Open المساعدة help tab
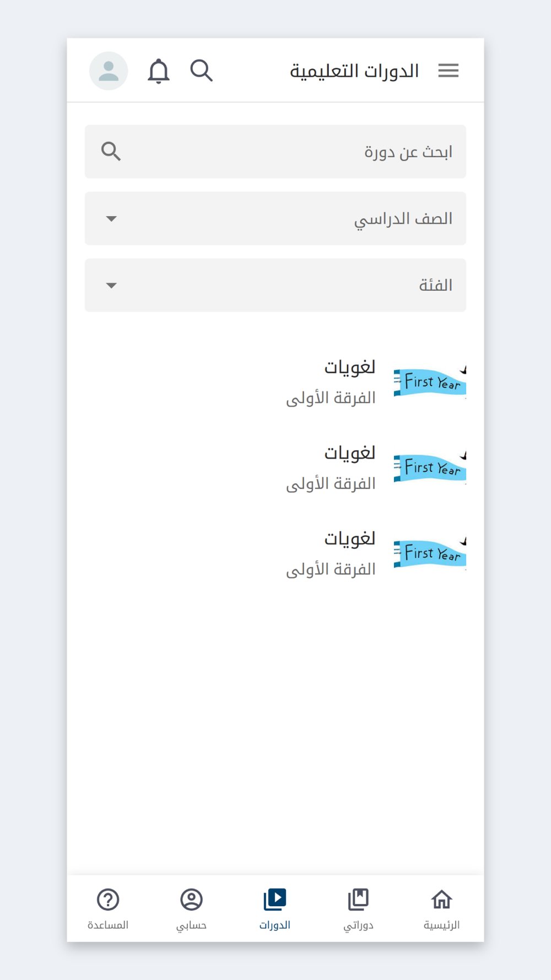 108,908
